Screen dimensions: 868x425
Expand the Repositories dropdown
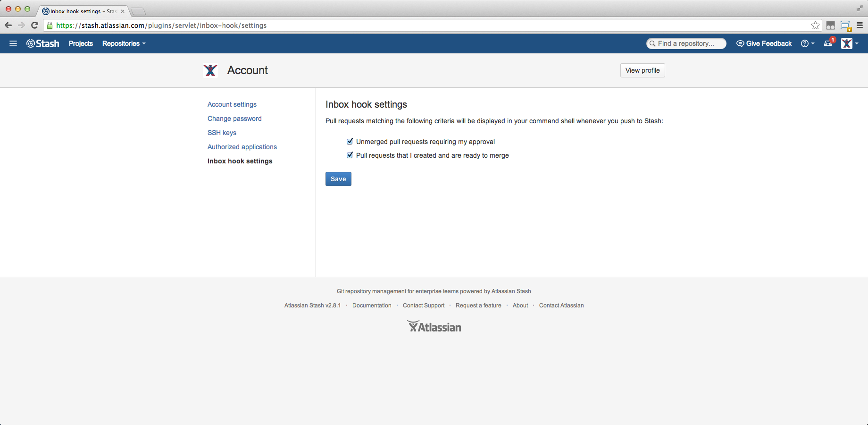click(124, 43)
